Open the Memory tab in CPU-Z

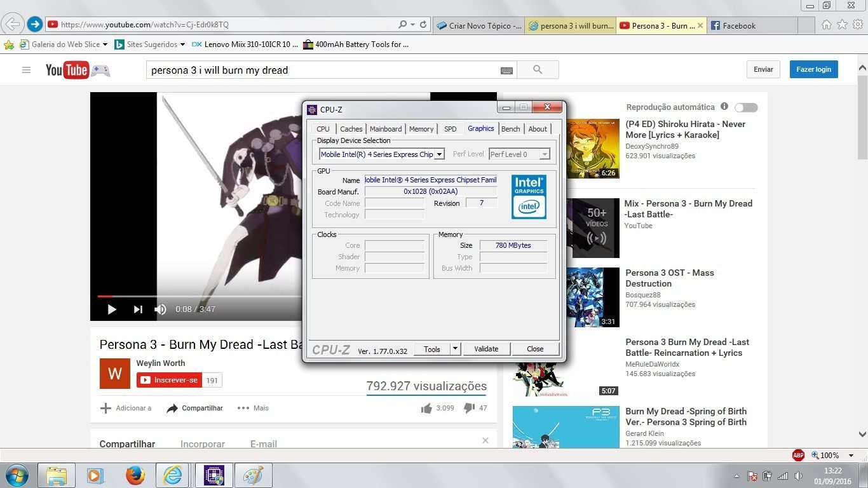click(421, 129)
